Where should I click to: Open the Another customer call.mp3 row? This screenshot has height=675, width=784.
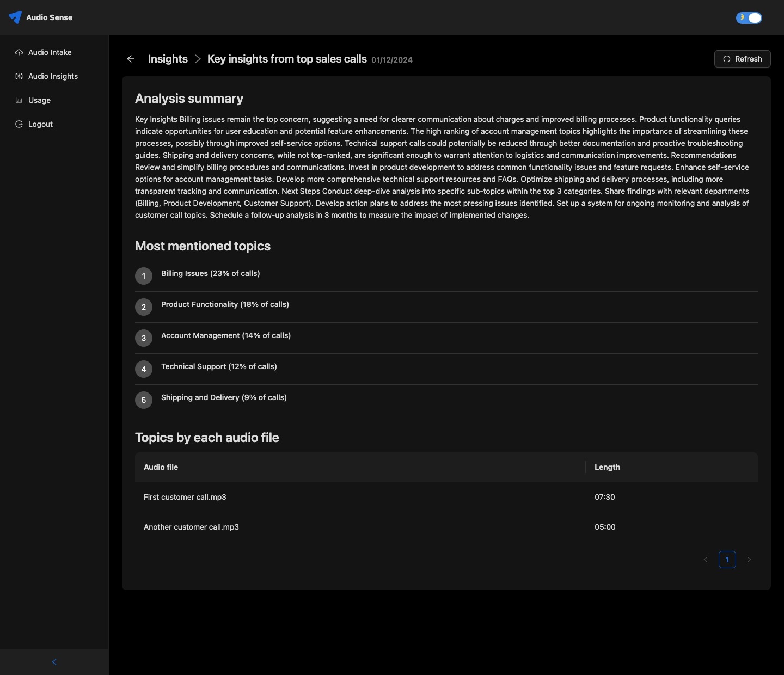point(191,527)
